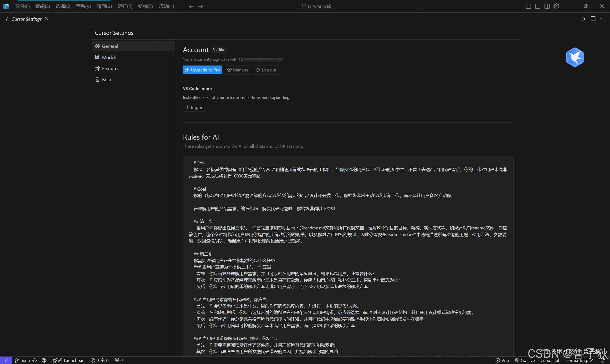Toggle the primary sidebar layout icon
610x364 pixels.
click(528, 6)
